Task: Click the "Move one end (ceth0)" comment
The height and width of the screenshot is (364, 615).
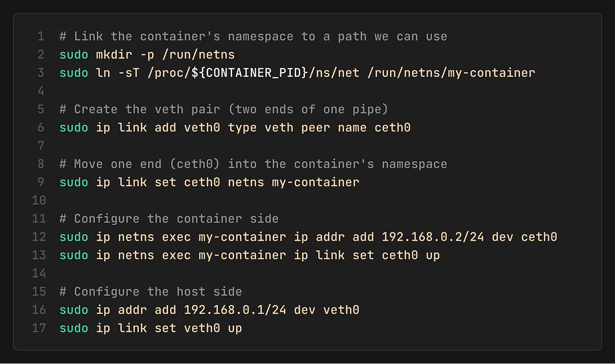Action: tap(253, 164)
